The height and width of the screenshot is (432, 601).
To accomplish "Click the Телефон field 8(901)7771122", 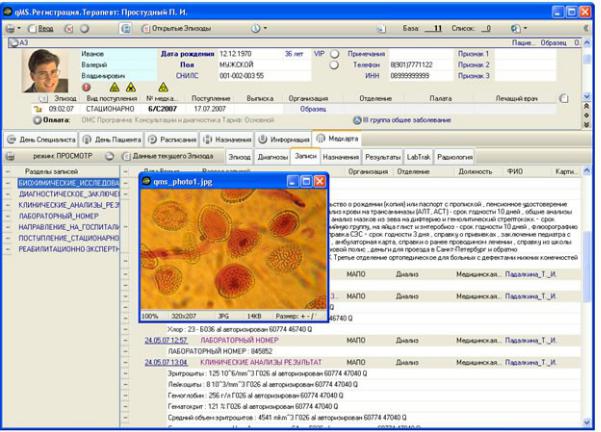I will coord(420,65).
